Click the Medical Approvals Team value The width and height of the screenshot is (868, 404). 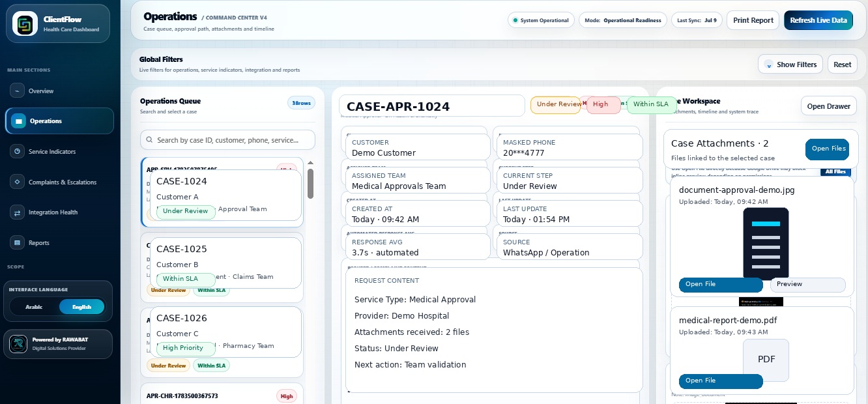pos(399,186)
